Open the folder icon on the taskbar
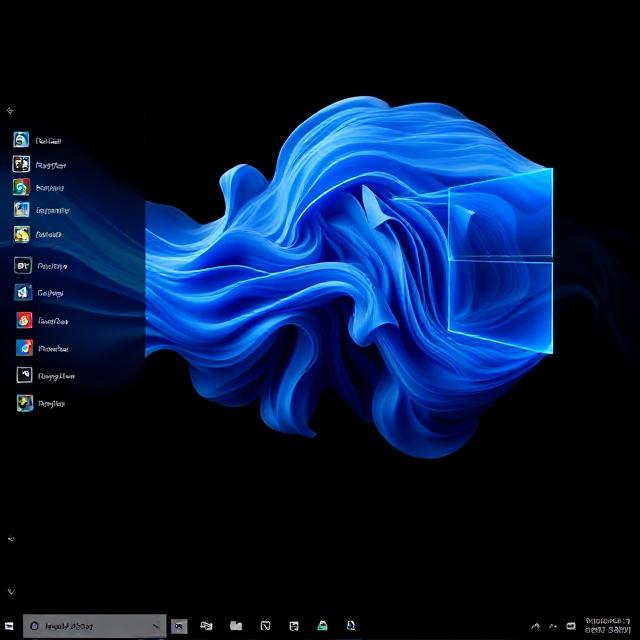 click(x=236, y=626)
